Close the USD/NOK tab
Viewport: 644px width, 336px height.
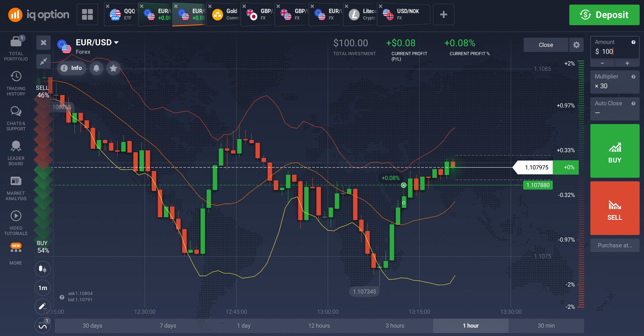pos(380,6)
